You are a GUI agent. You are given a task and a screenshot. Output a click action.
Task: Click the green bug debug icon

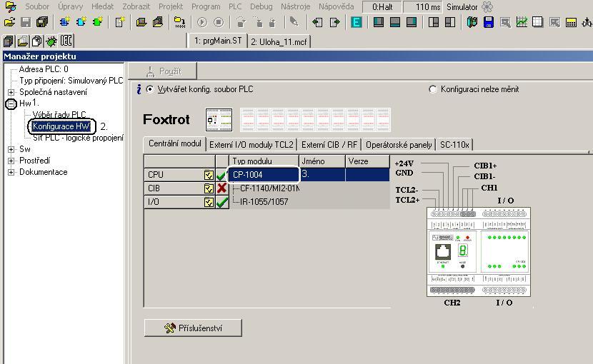(51, 41)
